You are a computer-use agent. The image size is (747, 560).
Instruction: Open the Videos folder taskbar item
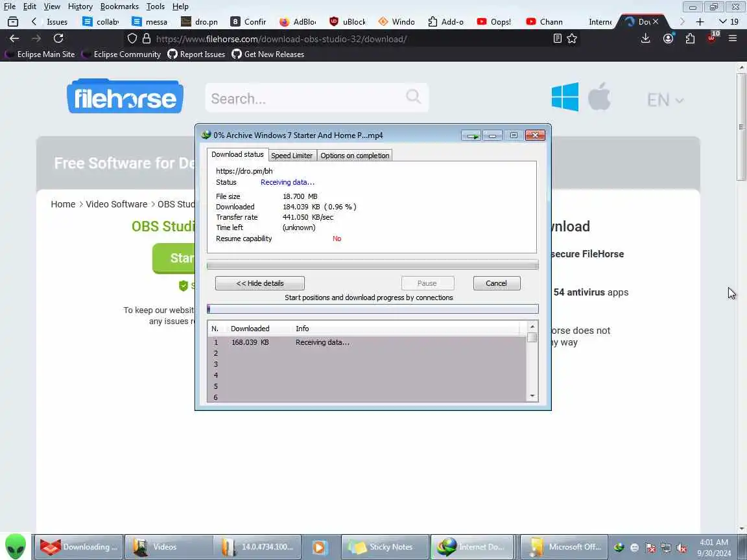(x=168, y=546)
